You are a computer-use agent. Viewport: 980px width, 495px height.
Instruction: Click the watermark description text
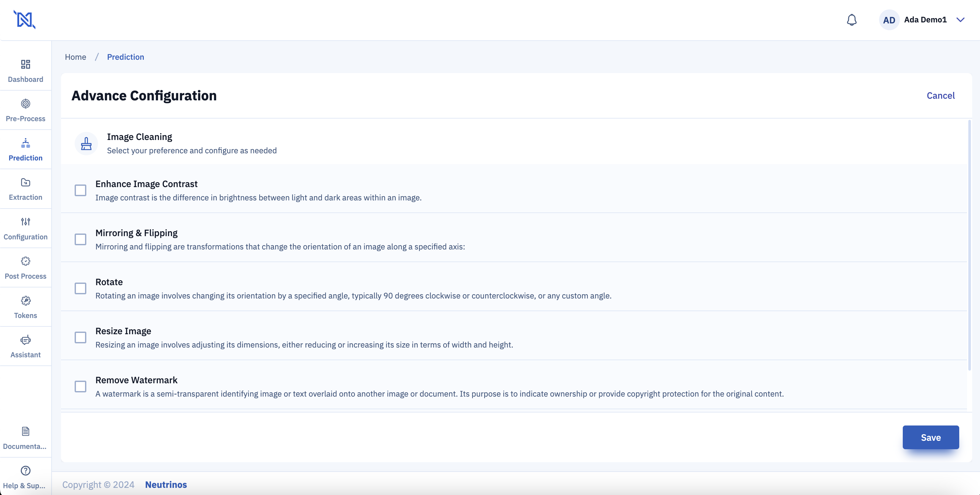(439, 394)
